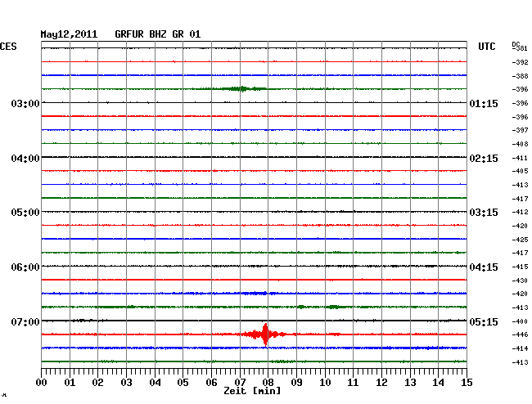
Task: Select the 03:00 local time label
Action: [25, 103]
